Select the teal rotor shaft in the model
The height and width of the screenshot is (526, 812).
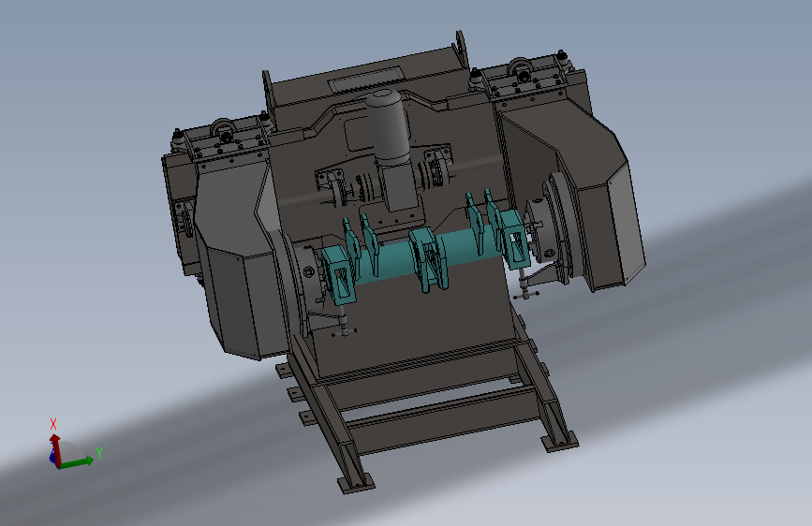[x=393, y=259]
